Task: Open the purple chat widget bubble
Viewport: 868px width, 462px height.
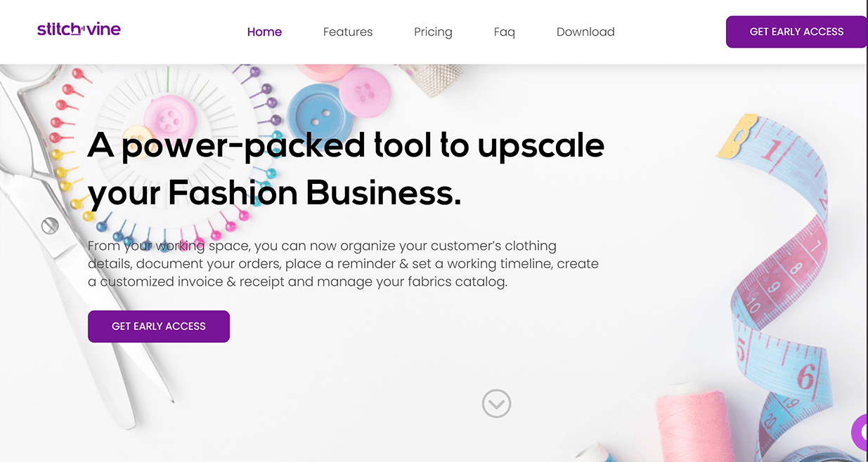Action: [x=860, y=433]
